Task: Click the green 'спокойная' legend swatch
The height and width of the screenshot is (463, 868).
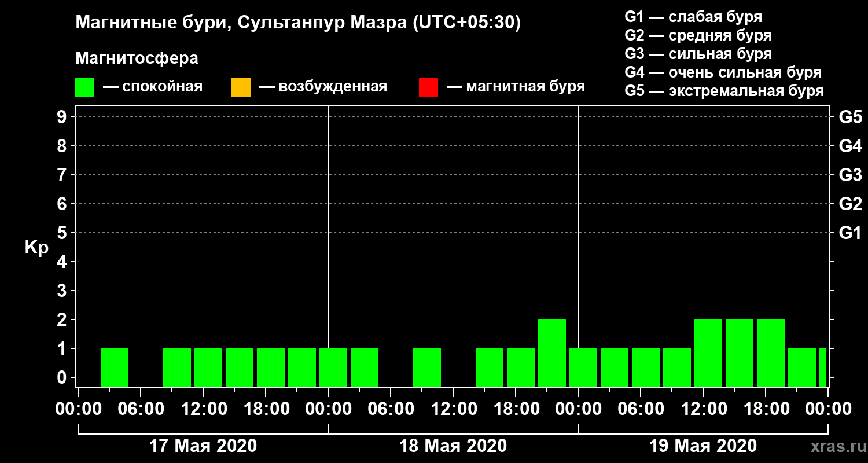Action: tap(84, 87)
